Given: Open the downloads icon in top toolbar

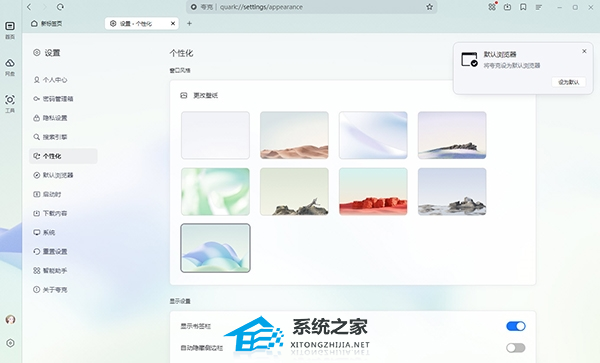Looking at the screenshot, I should coord(507,7).
